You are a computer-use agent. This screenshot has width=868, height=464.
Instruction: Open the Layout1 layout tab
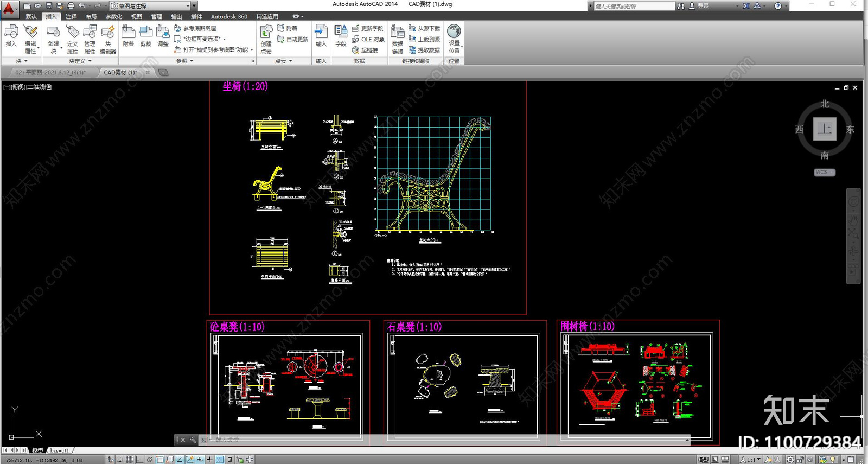pos(60,450)
